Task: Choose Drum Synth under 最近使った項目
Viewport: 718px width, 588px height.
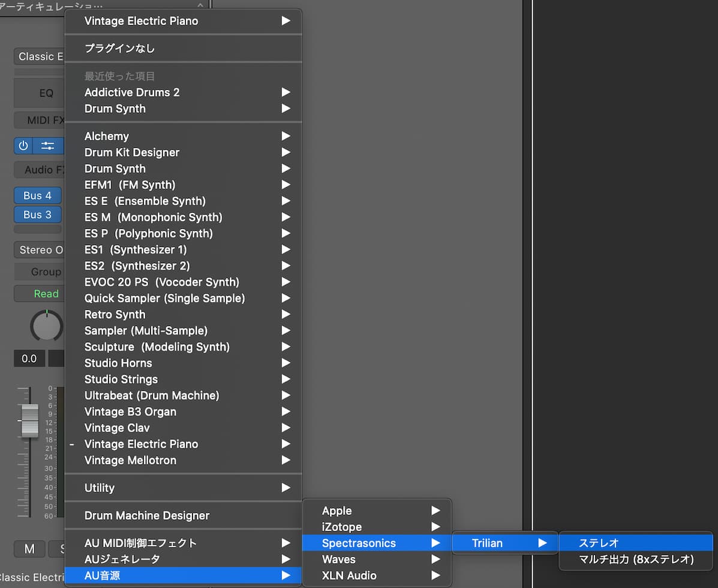Action: pyautogui.click(x=183, y=109)
